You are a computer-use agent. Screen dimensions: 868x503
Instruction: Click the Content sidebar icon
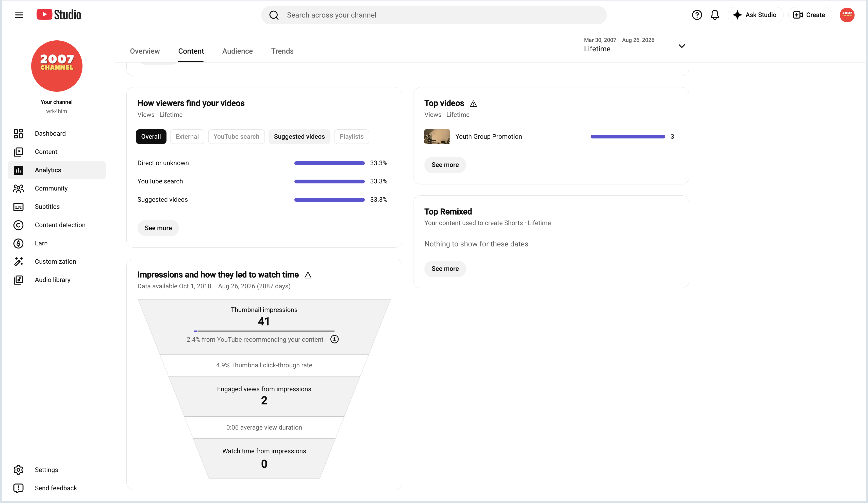point(18,152)
